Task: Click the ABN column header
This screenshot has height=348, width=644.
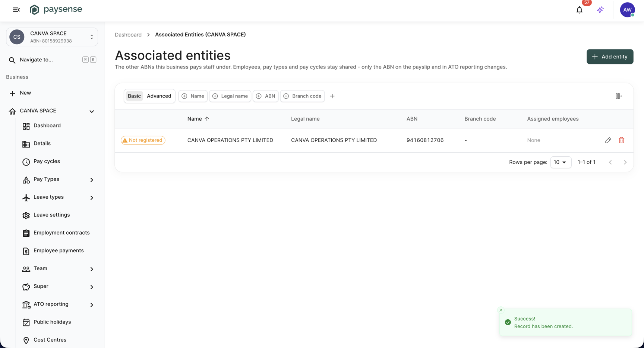Action: coord(412,119)
